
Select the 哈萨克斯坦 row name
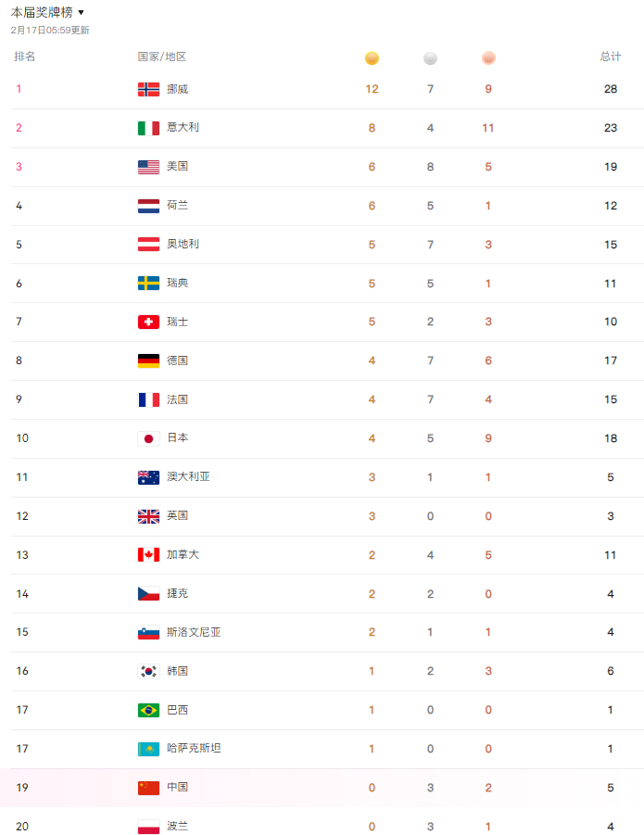point(194,749)
